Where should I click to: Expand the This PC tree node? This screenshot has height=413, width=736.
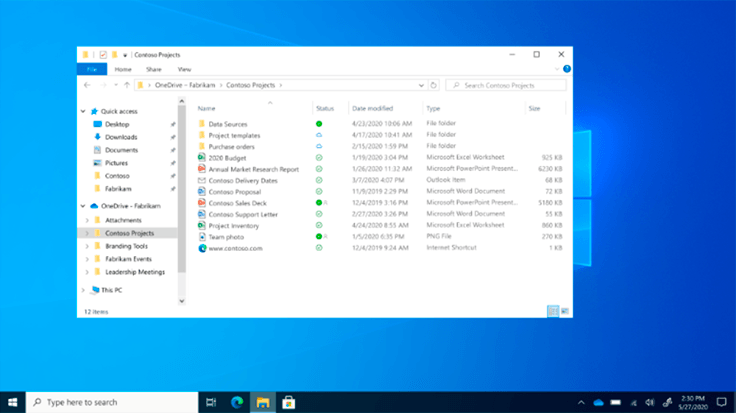pyautogui.click(x=83, y=290)
